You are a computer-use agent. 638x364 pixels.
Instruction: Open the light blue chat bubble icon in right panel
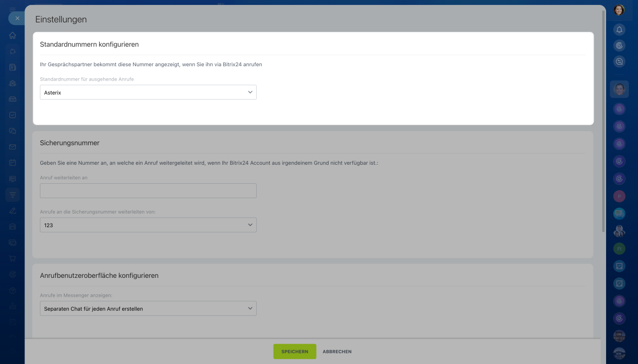pyautogui.click(x=619, y=214)
